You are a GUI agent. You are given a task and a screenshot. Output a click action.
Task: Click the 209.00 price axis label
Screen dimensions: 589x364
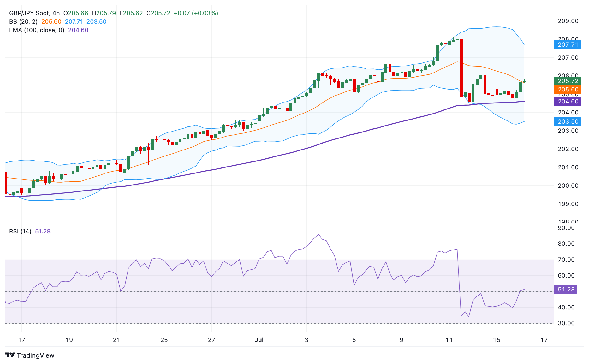[568, 21]
